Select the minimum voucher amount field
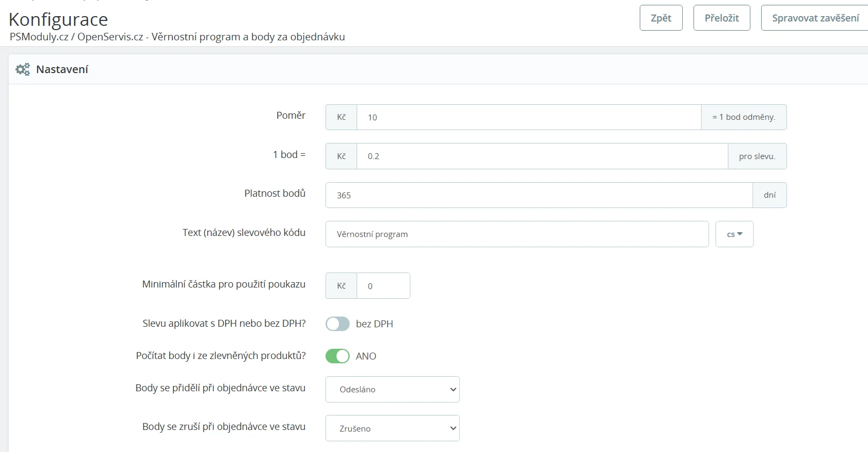Screen dimensions: 868x452 (383, 286)
